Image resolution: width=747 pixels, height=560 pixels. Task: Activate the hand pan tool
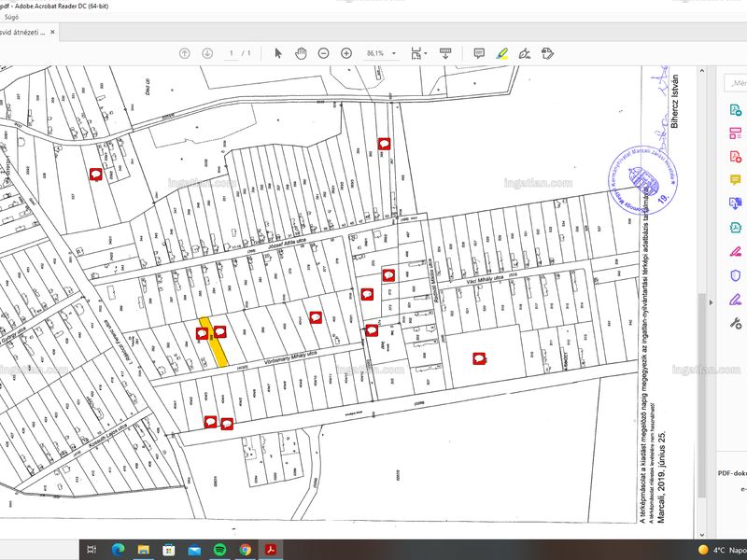pos(301,53)
